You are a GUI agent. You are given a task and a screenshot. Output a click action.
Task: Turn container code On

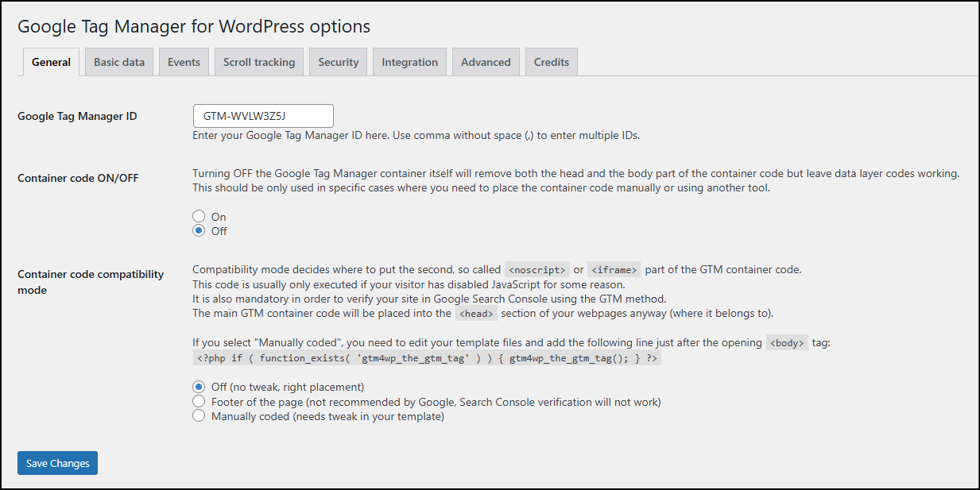(199, 217)
